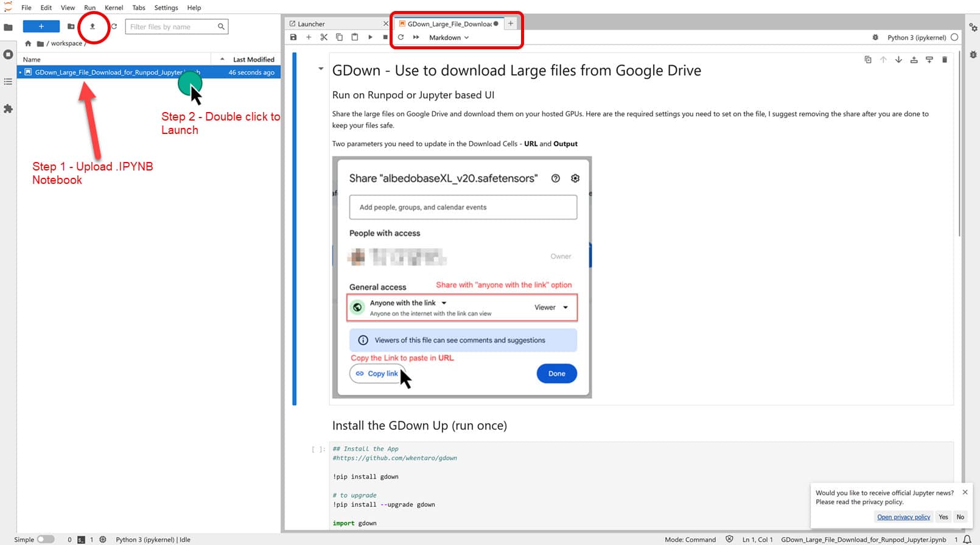The width and height of the screenshot is (980, 545).
Task: Cut the selected cell with scissors icon
Action: click(324, 37)
